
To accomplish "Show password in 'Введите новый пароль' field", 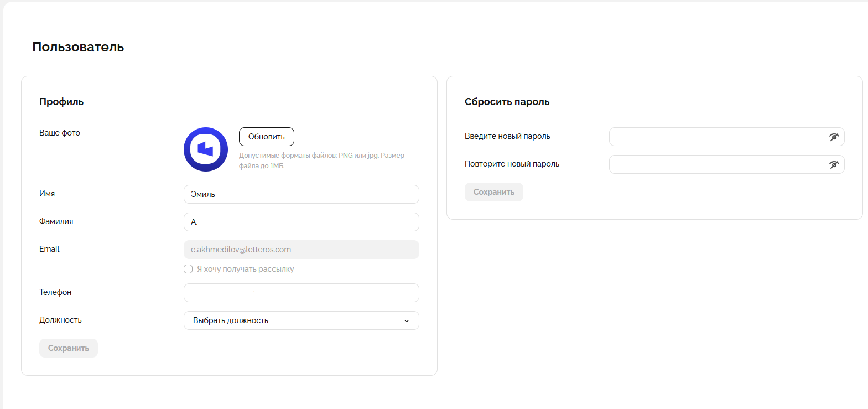I will coord(834,137).
